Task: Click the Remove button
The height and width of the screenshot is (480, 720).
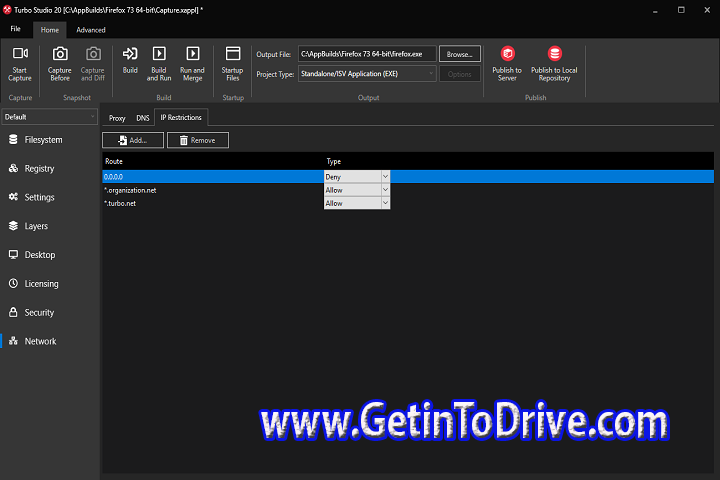Action: (x=198, y=140)
